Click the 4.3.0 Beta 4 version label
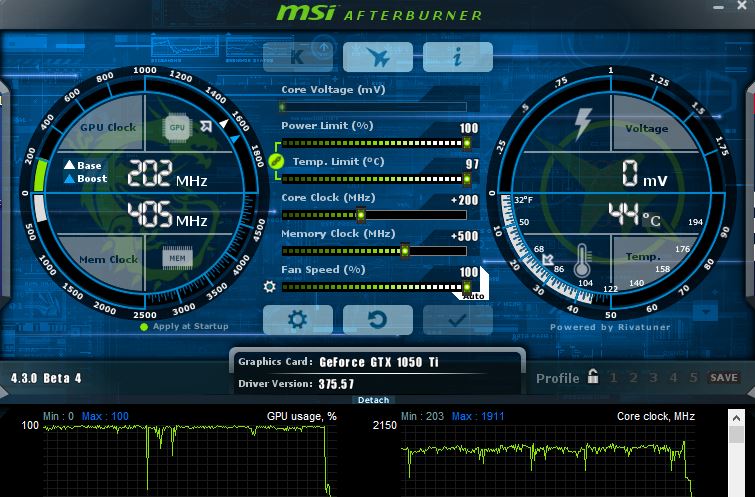The width and height of the screenshot is (755, 497). (46, 378)
